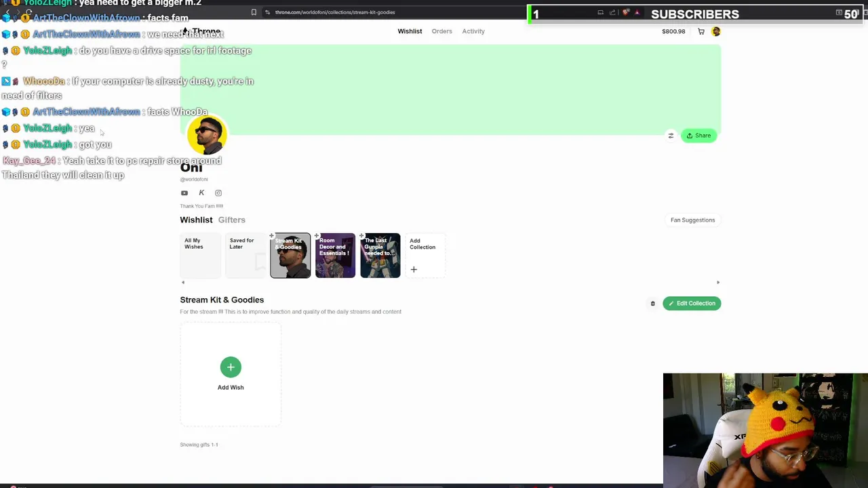Viewport: 868px width, 488px height.
Task: Click 'Thank You Fam !!!!' bio text
Action: [x=201, y=206]
